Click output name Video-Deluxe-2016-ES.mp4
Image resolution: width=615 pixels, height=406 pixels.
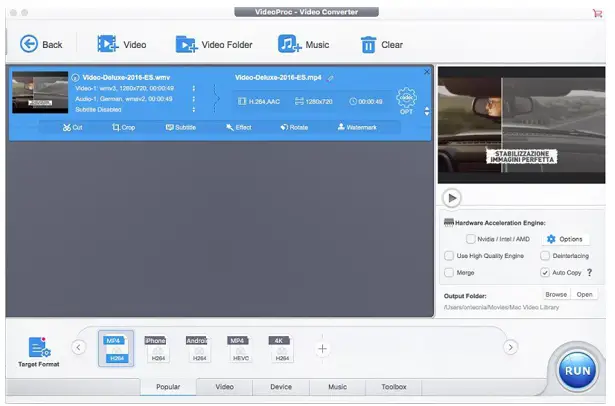coord(278,78)
